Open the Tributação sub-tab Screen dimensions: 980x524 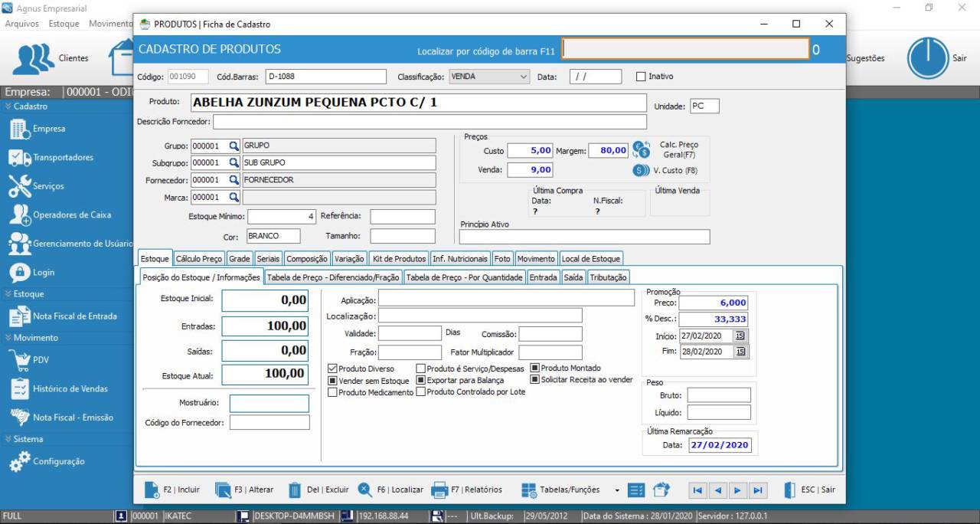tap(608, 277)
